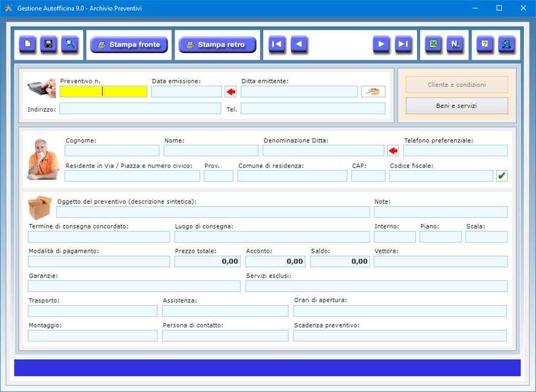Click the 'N.' record count button

coord(455,44)
